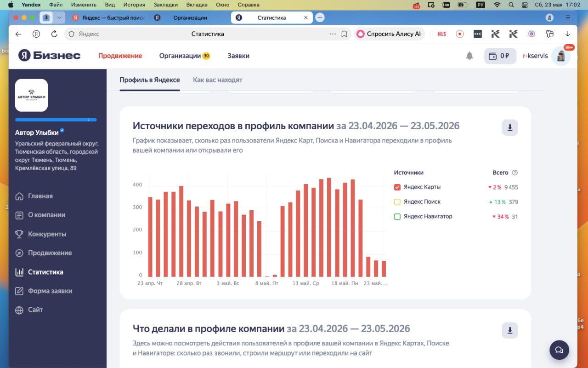Open the tab group 3 button
The width and height of the screenshot is (588, 368).
(x=46, y=17)
